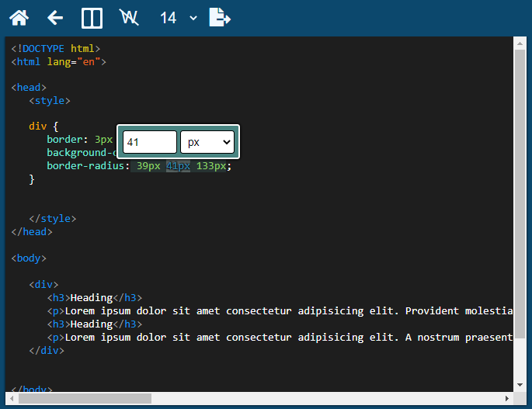Click the html lang="en" tag
This screenshot has width=532, height=409.
[59, 62]
